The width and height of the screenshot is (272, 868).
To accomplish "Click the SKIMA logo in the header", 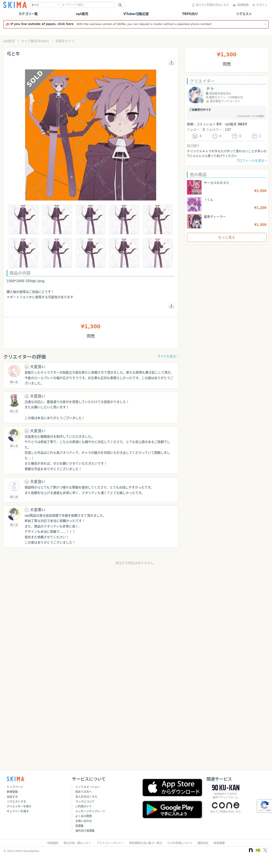I will (15, 5).
